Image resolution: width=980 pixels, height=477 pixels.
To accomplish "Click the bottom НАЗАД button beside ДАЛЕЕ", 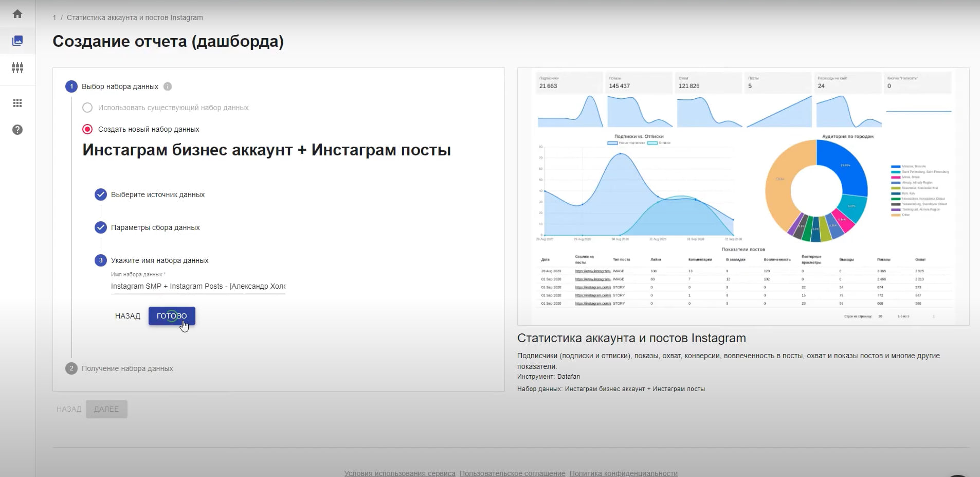I will 69,409.
